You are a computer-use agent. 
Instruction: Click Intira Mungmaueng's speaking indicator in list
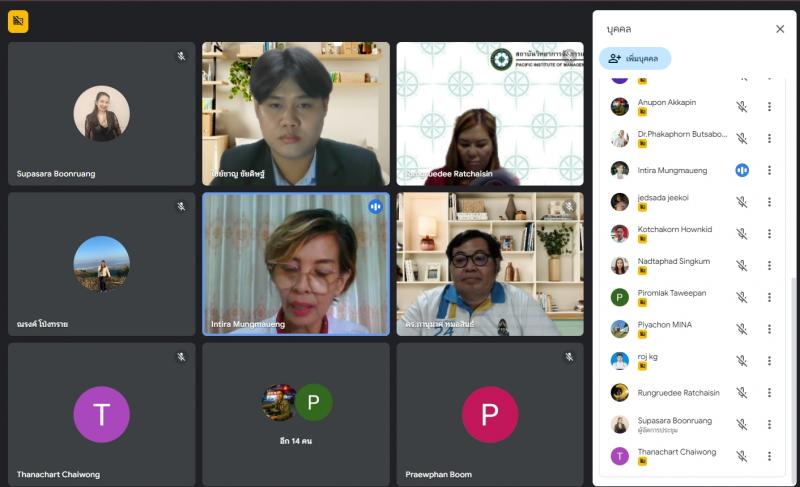coord(742,170)
